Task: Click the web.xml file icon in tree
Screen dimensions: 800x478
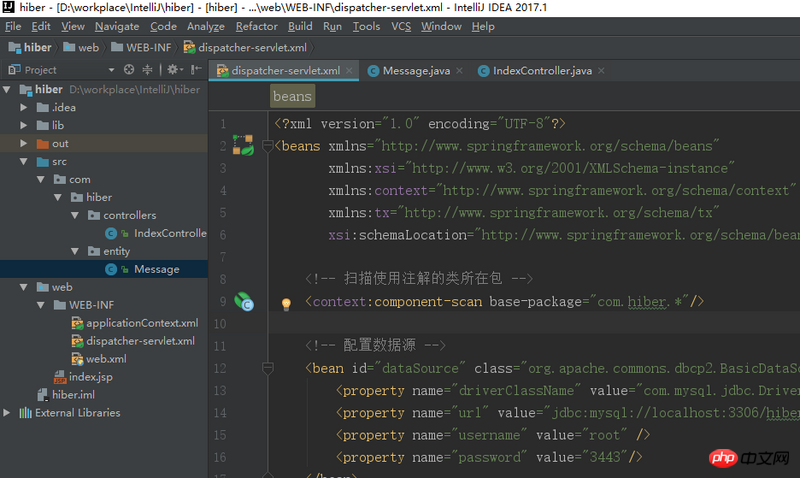Action: 77,359
